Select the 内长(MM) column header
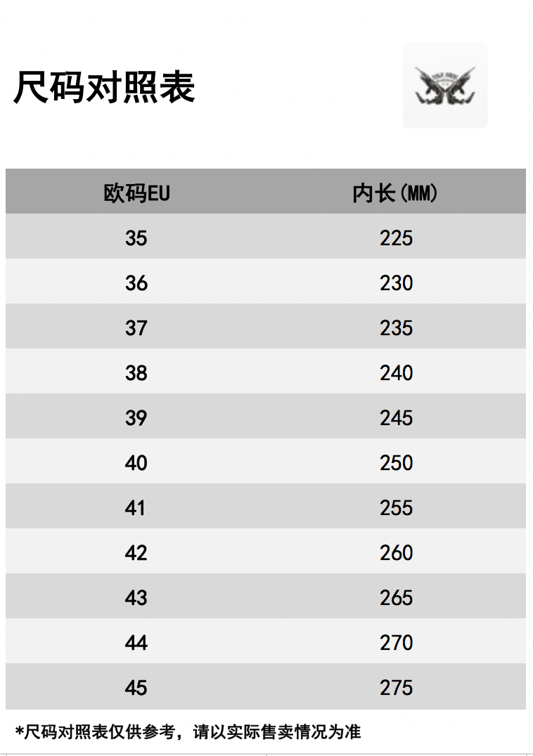Viewport: 533px width, 756px height. tap(394, 193)
